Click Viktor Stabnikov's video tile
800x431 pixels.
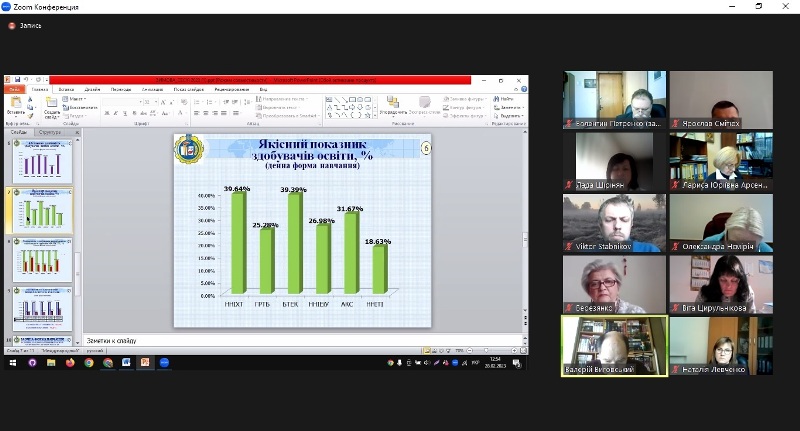pos(614,223)
